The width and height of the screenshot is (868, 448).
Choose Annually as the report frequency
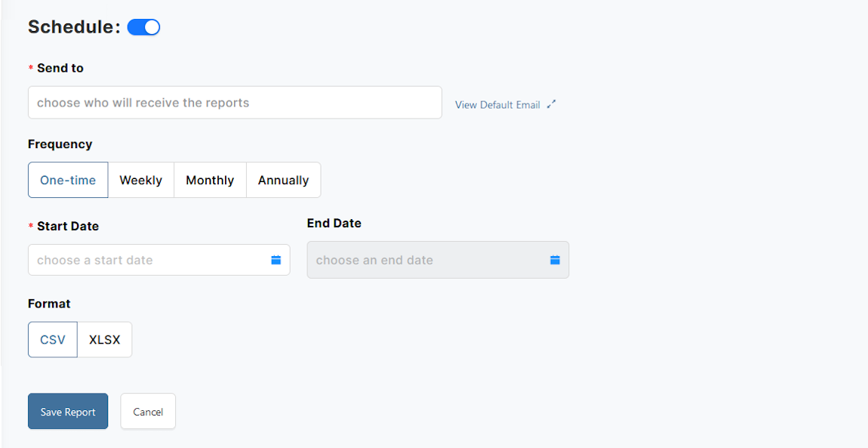(283, 180)
